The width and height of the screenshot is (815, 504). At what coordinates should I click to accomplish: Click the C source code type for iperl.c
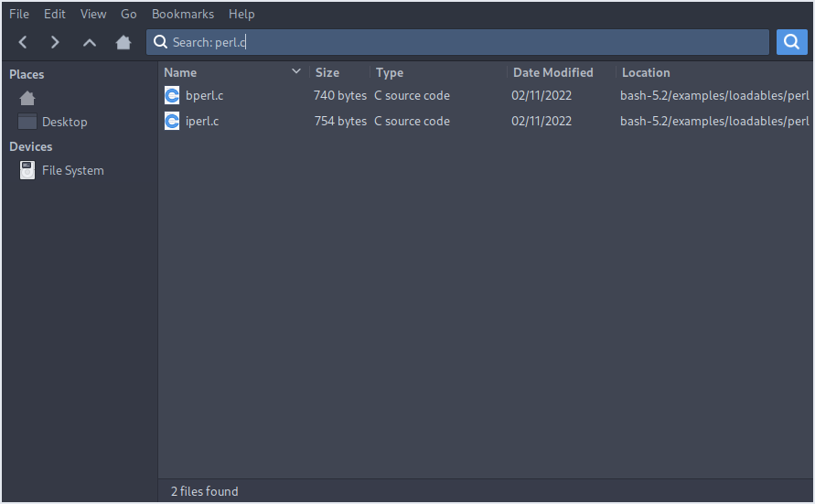(413, 121)
